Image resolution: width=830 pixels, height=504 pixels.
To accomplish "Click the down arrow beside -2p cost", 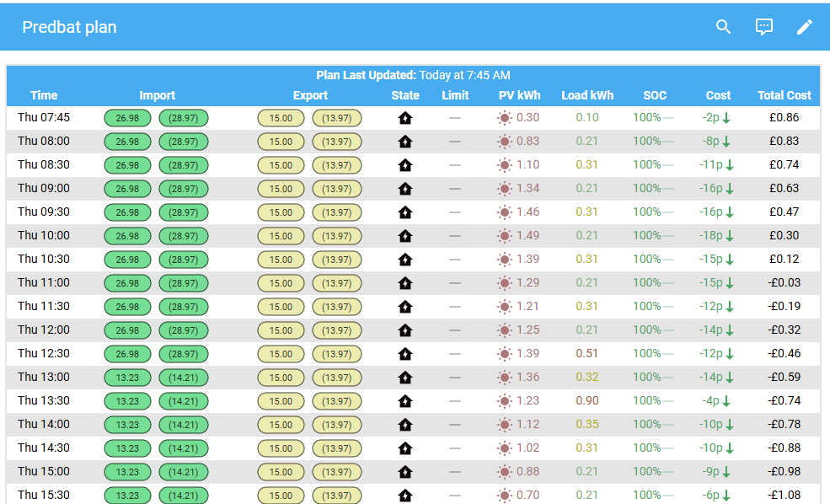I will click(726, 118).
